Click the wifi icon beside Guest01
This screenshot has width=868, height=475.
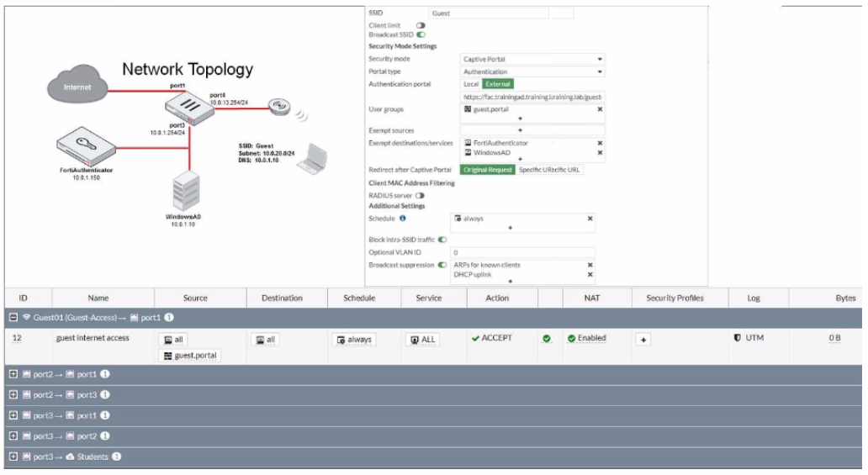(26, 317)
